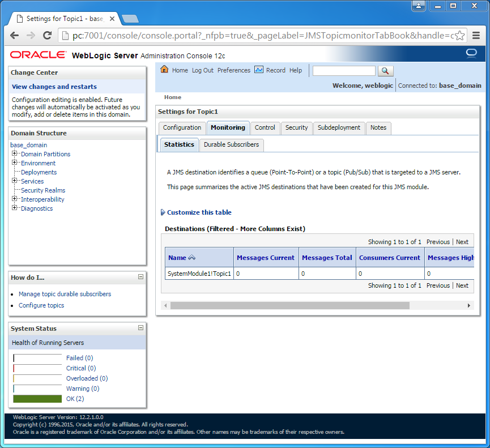The image size is (490, 448).
Task: Expand the Diagnostics tree node
Action: (x=14, y=208)
